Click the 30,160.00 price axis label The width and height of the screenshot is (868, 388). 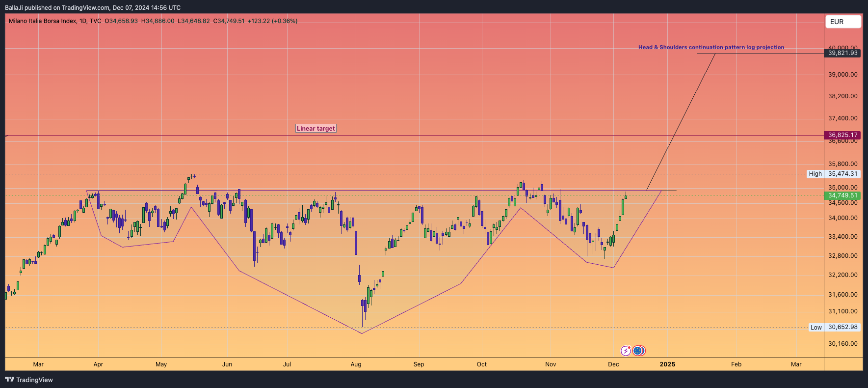pos(843,344)
